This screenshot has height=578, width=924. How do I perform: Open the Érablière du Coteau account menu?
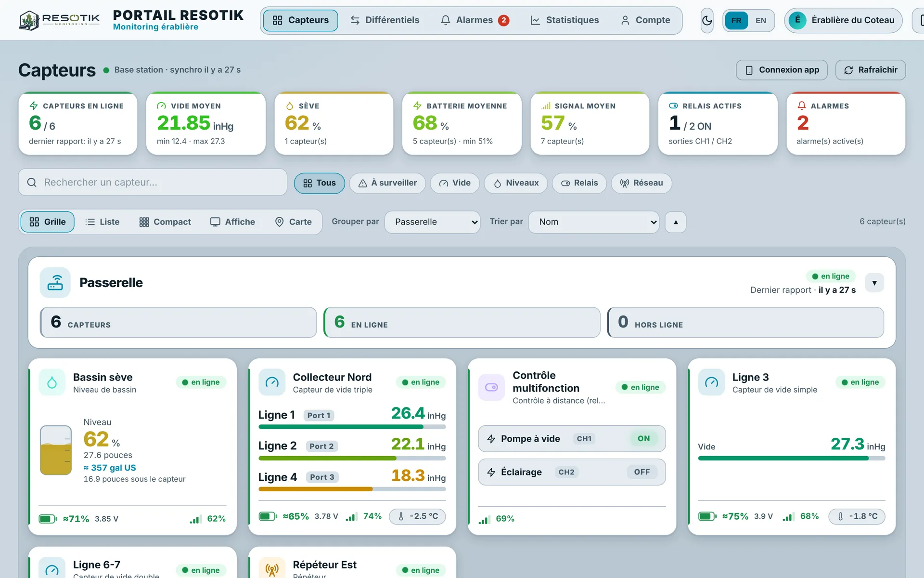843,20
